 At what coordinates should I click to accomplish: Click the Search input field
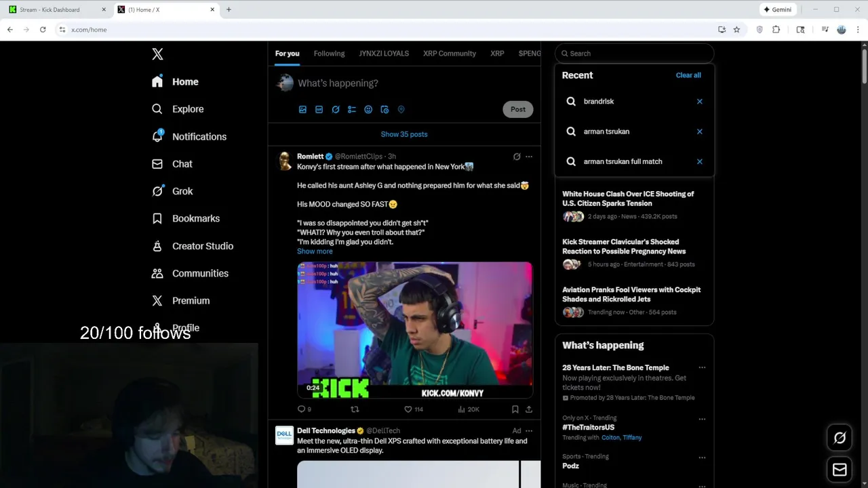pos(634,54)
